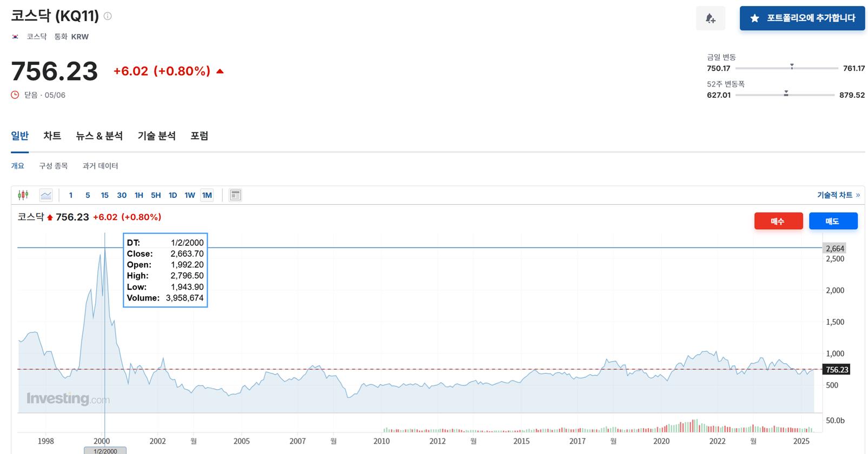Select the 과거 데이터 sub-tab

pyautogui.click(x=101, y=166)
